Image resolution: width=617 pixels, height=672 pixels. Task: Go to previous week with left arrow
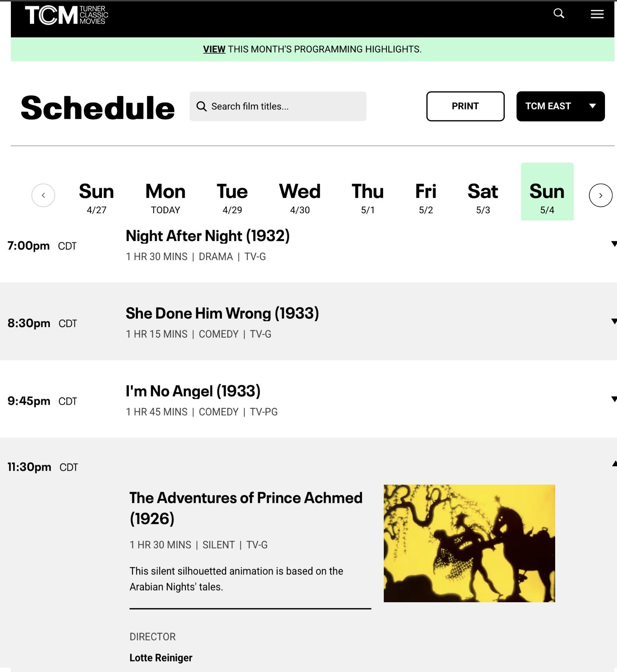click(43, 195)
